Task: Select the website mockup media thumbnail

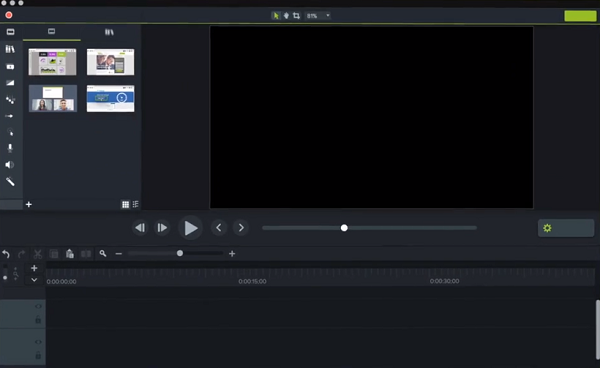Action: 111,62
